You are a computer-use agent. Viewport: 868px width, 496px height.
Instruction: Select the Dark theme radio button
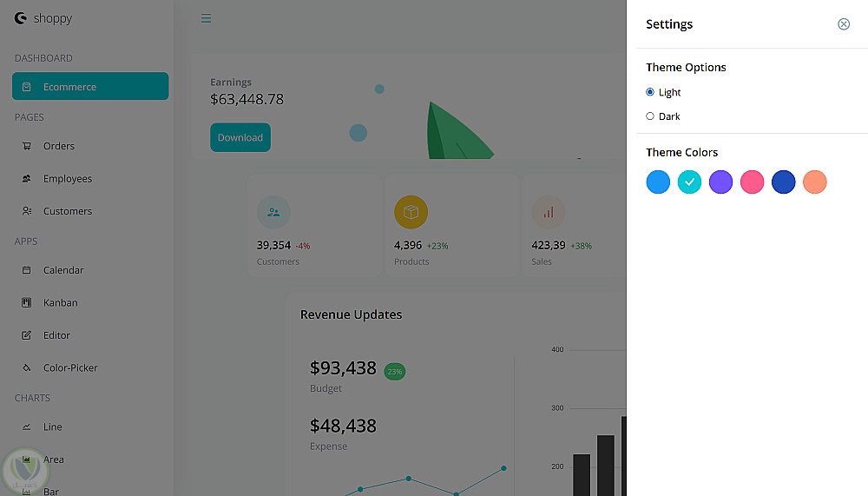click(650, 116)
